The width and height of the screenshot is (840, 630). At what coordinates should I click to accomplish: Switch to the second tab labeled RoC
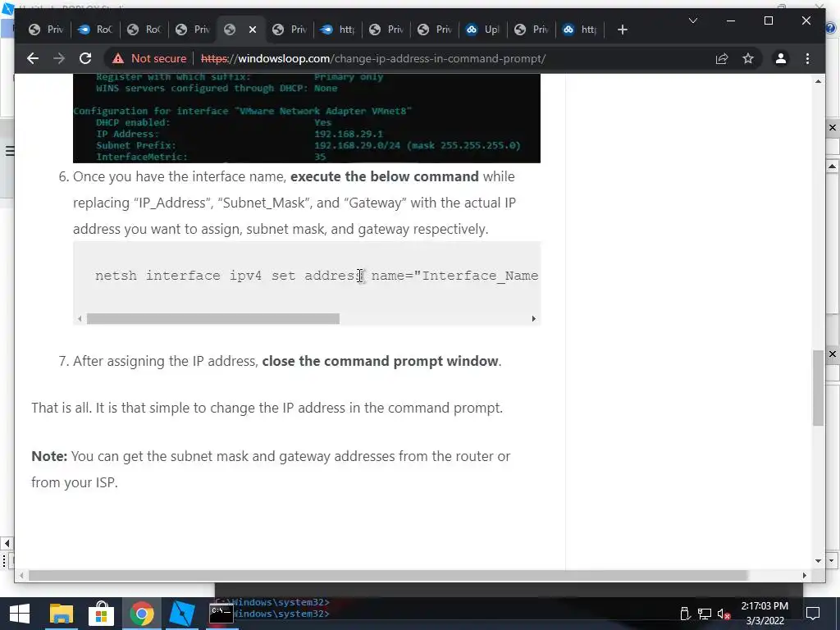pos(95,30)
